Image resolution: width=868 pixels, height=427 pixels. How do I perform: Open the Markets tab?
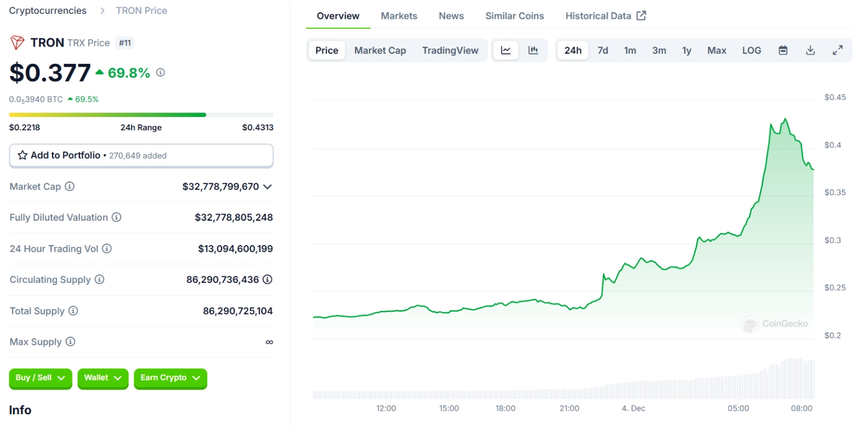(x=399, y=16)
